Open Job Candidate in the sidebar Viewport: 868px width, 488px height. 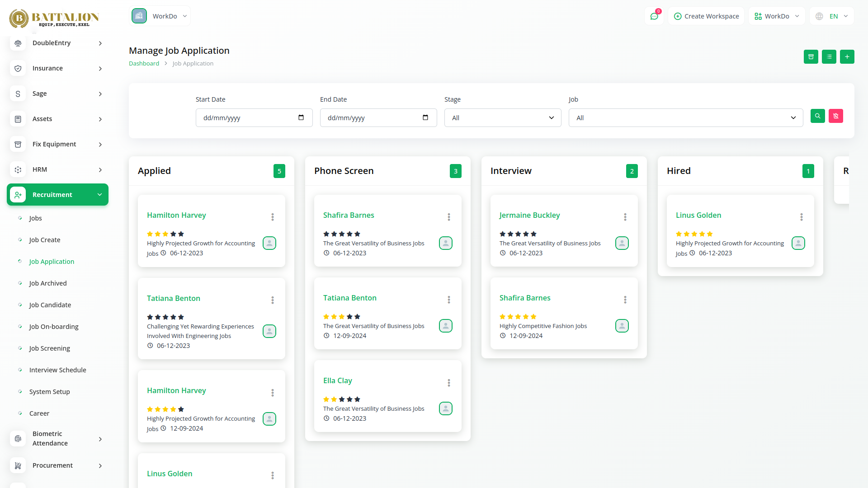click(50, 305)
